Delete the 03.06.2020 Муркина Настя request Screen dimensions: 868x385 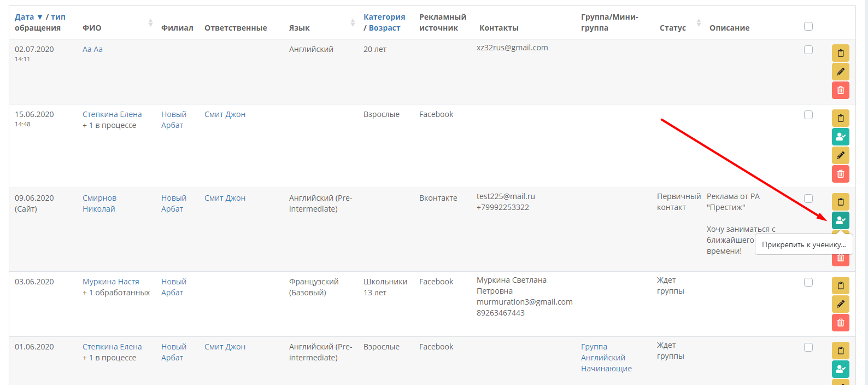841,323
